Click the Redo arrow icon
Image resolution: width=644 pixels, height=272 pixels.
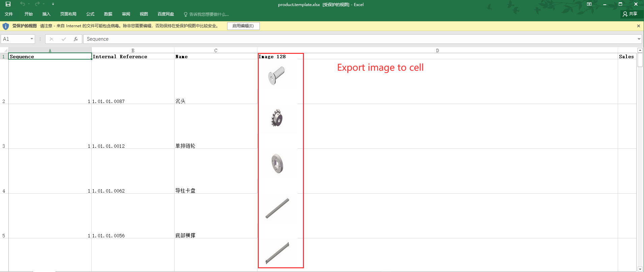[x=37, y=4]
